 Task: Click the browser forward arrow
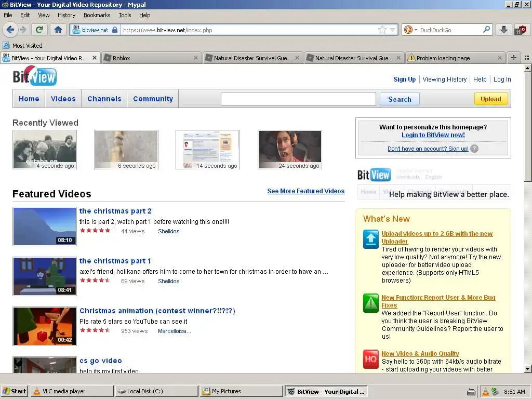[23, 30]
